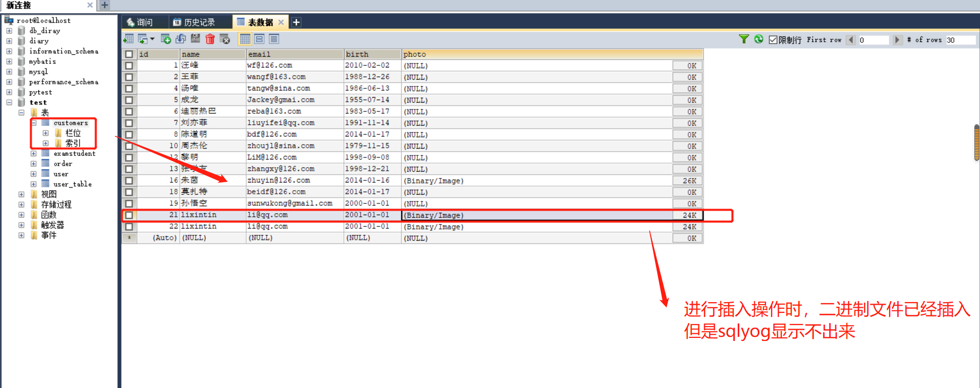Viewport: 980px width, 388px height.
Task: Expand the 视图 views folder
Action: point(21,194)
